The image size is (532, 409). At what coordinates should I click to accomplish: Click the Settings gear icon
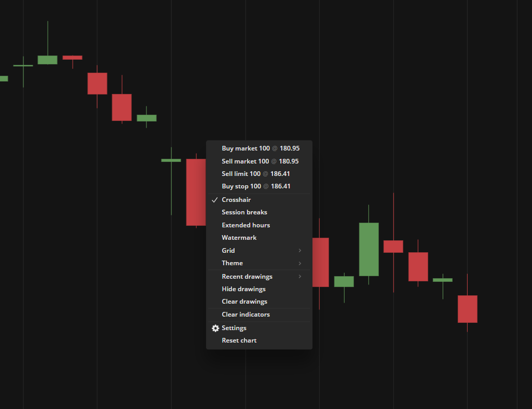pos(215,328)
